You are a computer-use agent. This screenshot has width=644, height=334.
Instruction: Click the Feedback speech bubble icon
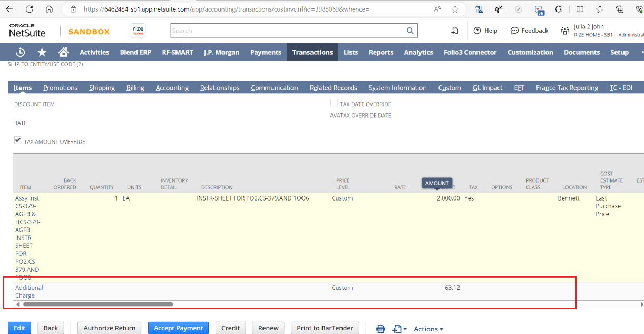[x=514, y=31]
